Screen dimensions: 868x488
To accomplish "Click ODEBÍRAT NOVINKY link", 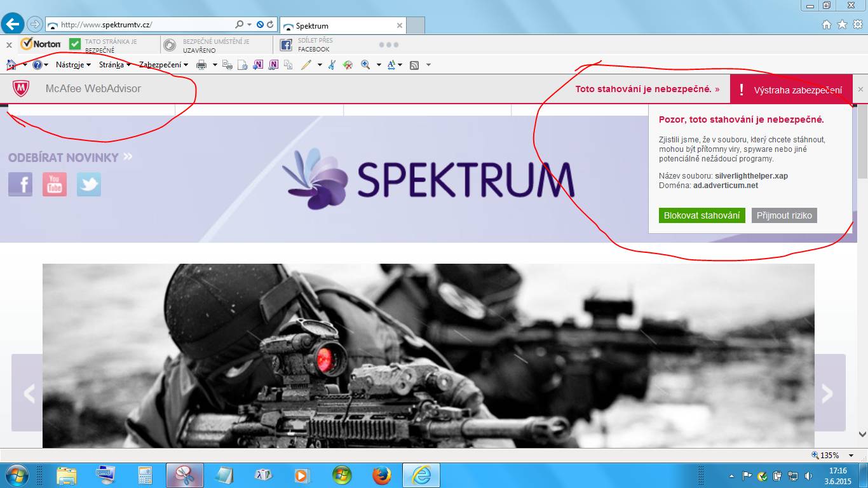I will (70, 157).
